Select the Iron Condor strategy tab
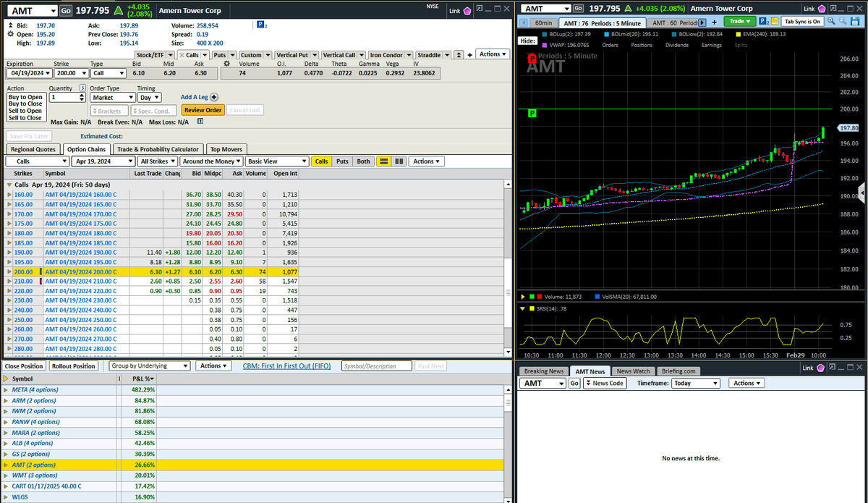This screenshot has height=503, width=868. 391,55
